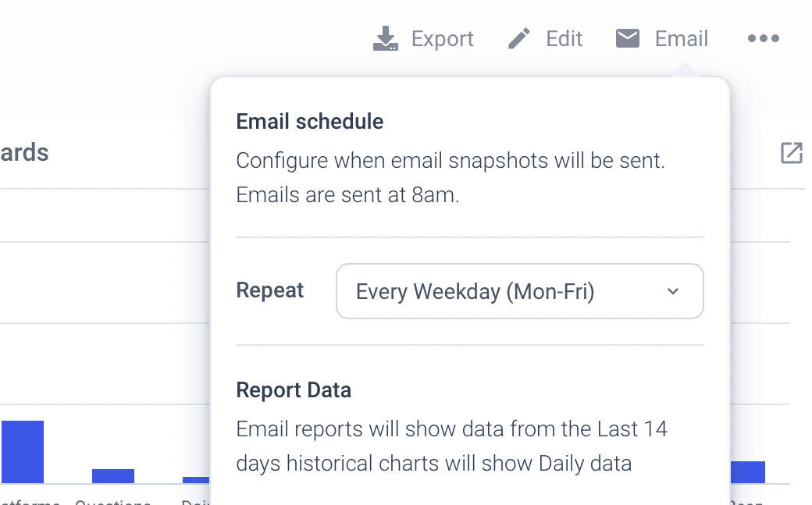Click the Email envelope icon
Screen dimensions: 812x505
tap(628, 38)
